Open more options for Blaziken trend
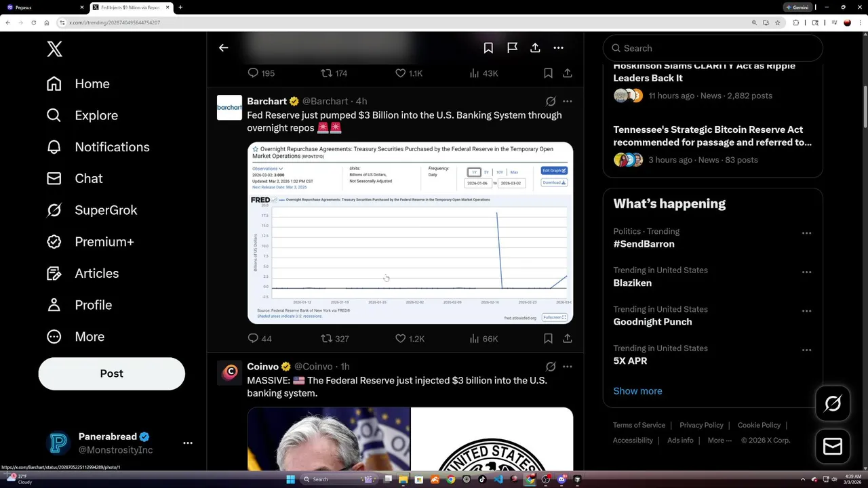This screenshot has width=868, height=488. (806, 272)
